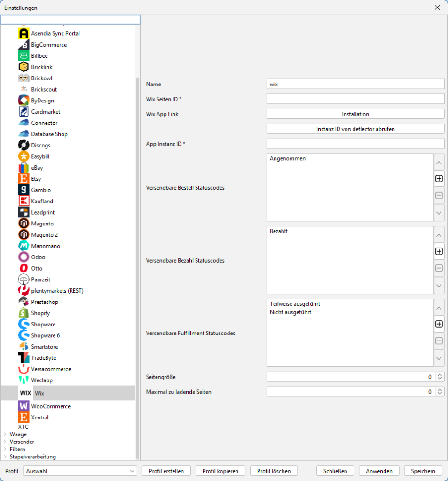Click the Speichern button
This screenshot has height=481, width=448.
[x=423, y=471]
